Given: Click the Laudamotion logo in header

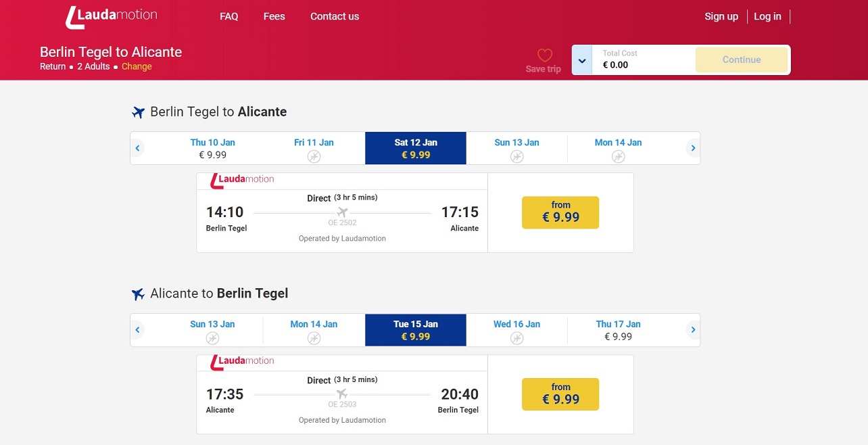Looking at the screenshot, I should (x=111, y=17).
